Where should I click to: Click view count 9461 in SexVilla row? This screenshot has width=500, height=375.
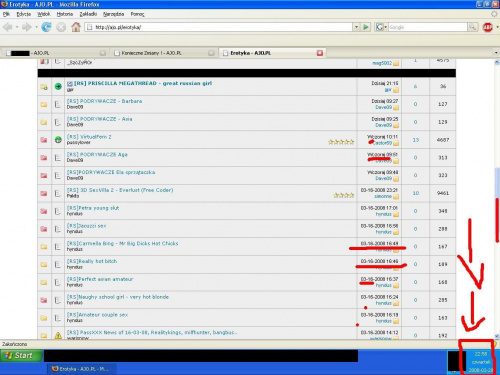[443, 193]
